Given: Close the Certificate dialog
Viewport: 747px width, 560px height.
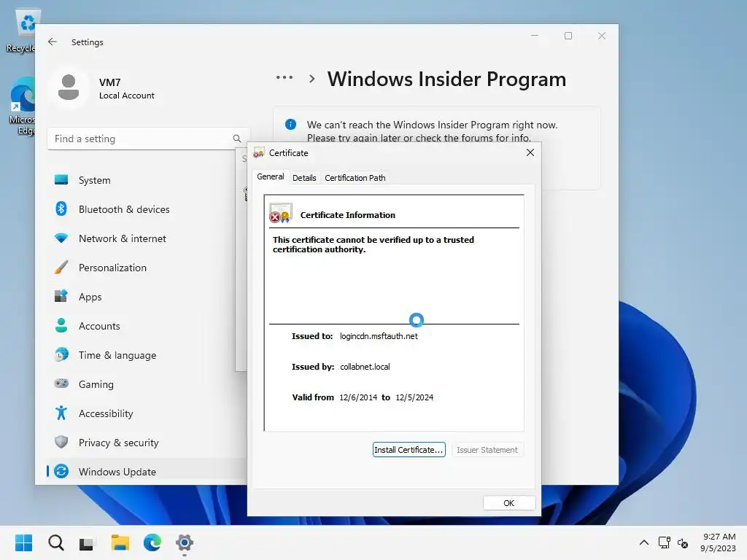Looking at the screenshot, I should click(x=530, y=152).
